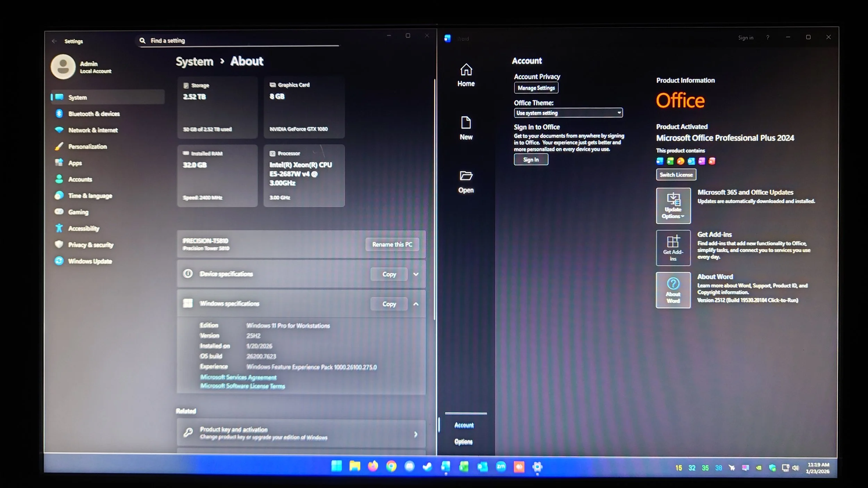Open the Update Options dropdown button
Viewport: 868px width, 488px height.
pyautogui.click(x=673, y=206)
